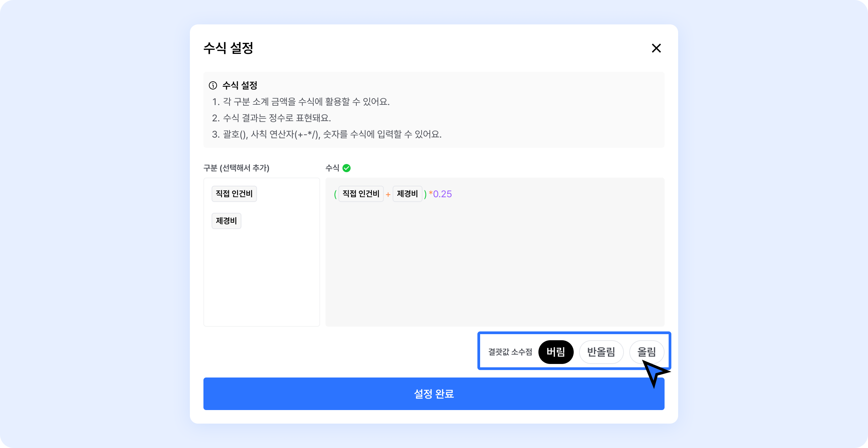Click the info icon beside 수식 설정
Viewport: 868px width, 448px height.
[x=213, y=85]
